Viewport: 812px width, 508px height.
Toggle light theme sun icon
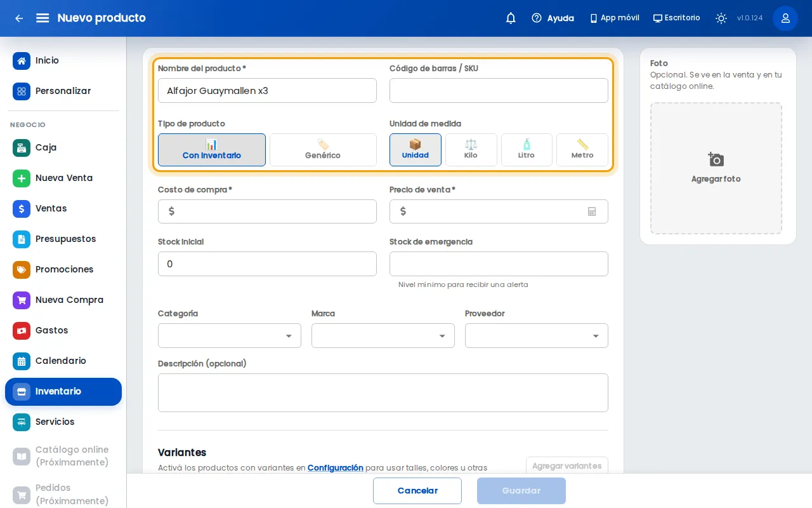(721, 18)
